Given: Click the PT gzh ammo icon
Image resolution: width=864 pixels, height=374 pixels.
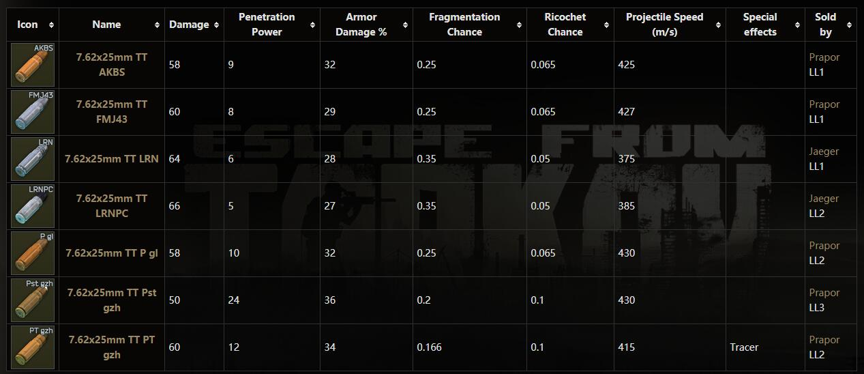Looking at the screenshot, I should (33, 348).
